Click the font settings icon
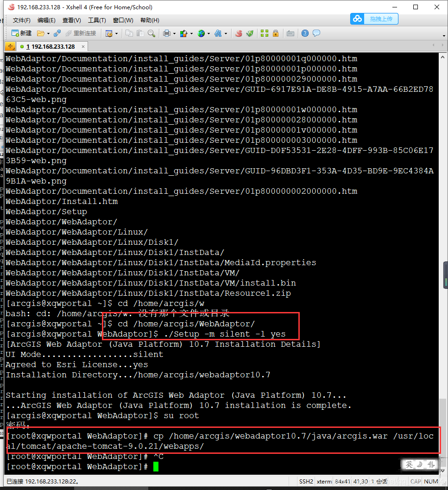The width and height of the screenshot is (448, 490). [218, 33]
